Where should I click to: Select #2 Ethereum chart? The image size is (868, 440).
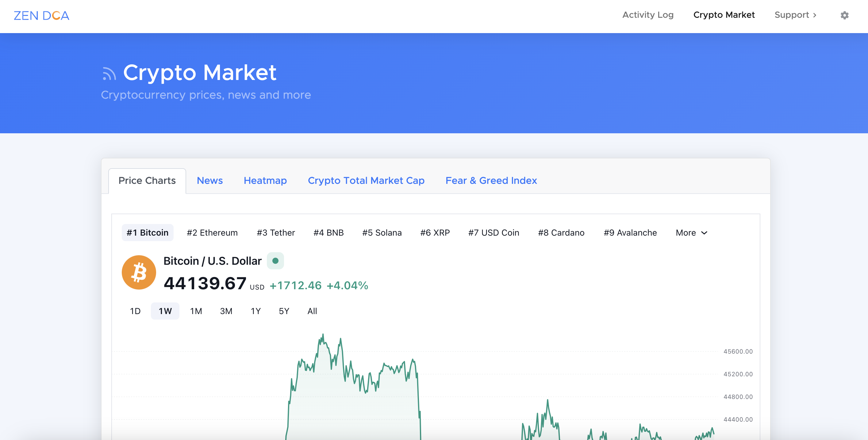click(x=212, y=233)
